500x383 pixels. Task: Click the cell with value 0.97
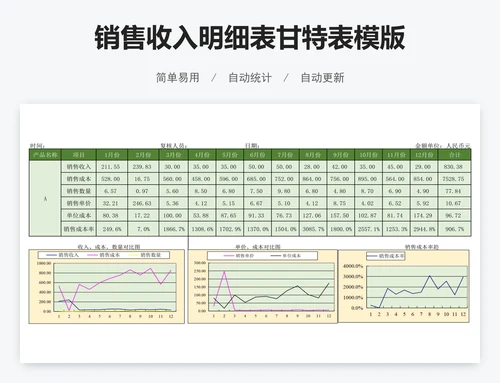[142, 191]
